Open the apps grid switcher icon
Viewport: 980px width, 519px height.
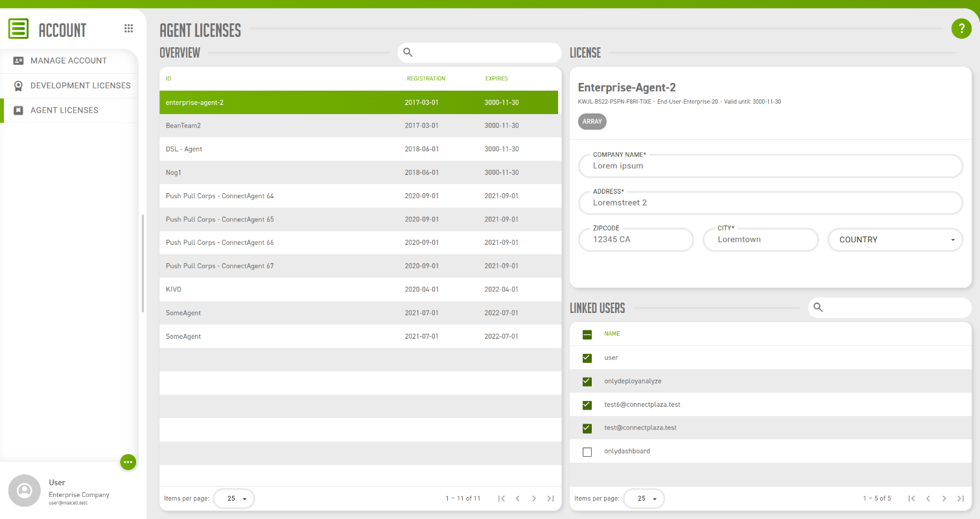click(128, 29)
